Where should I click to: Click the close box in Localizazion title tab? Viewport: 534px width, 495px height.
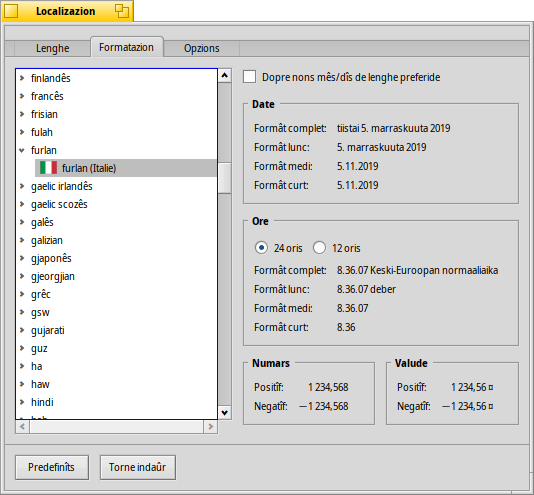[x=11, y=11]
